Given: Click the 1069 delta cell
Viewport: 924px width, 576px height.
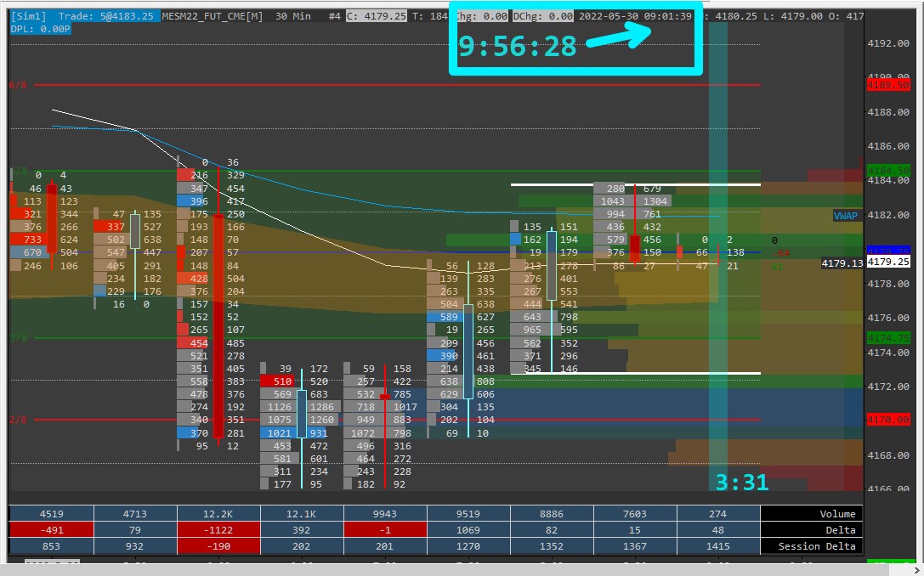Looking at the screenshot, I should click(468, 530).
